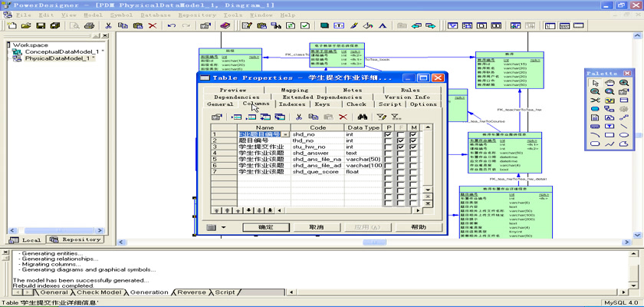
Task: Uncheck M checkbox for thd_no row
Action: click(413, 140)
